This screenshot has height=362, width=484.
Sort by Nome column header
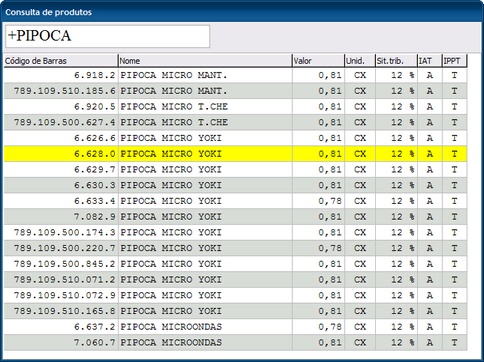point(205,61)
